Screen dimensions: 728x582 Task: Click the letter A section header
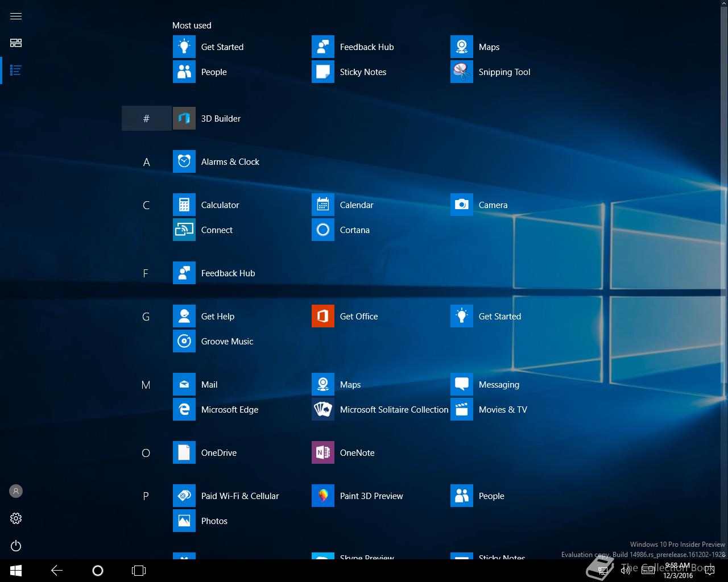coord(146,162)
